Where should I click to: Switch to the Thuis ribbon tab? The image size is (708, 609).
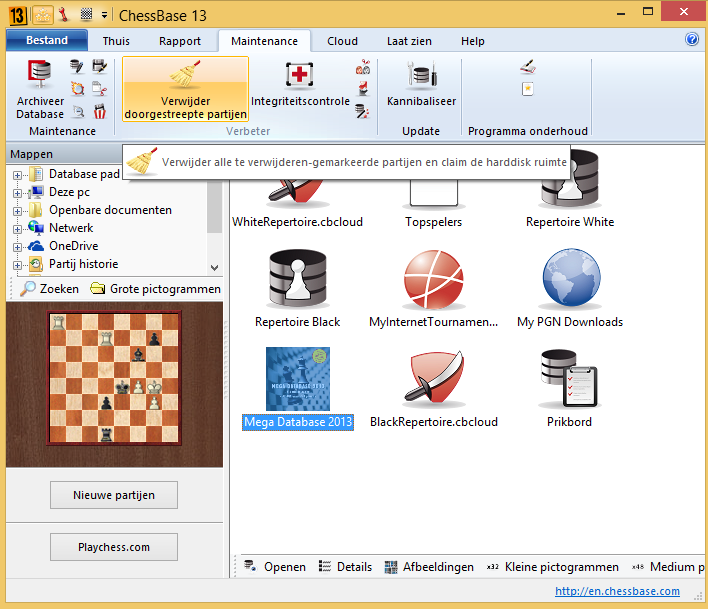coord(116,41)
